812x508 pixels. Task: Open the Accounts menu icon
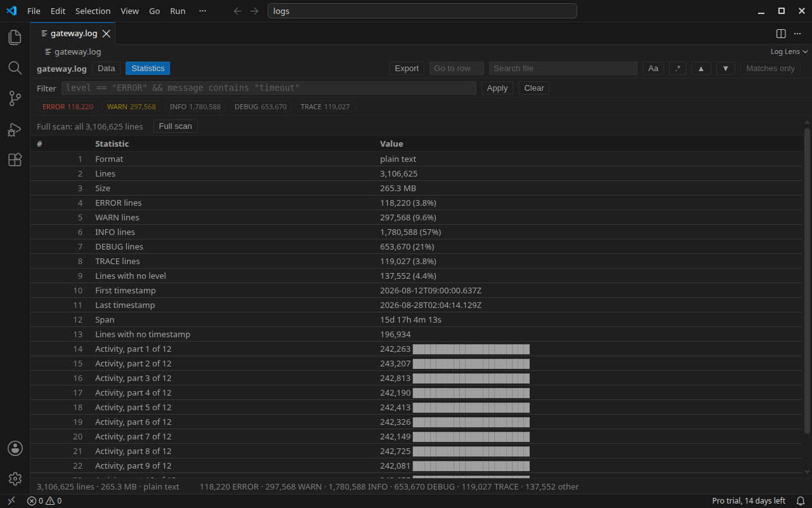tap(15, 448)
